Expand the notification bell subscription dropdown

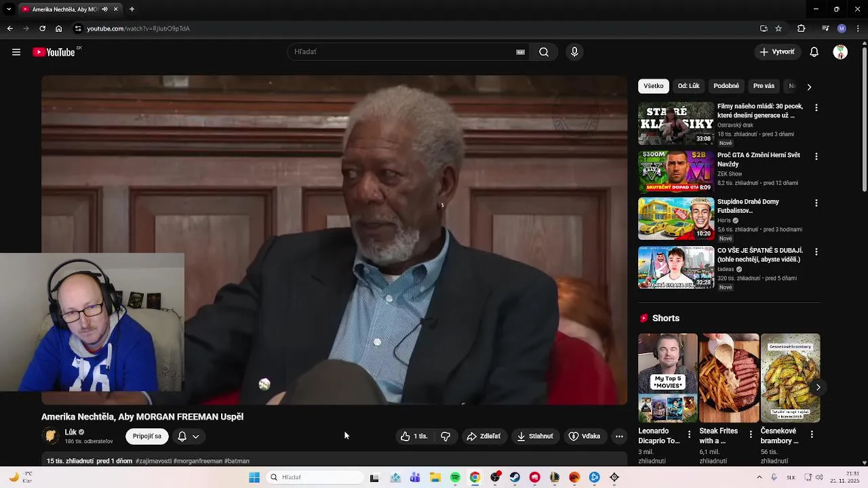coord(189,436)
